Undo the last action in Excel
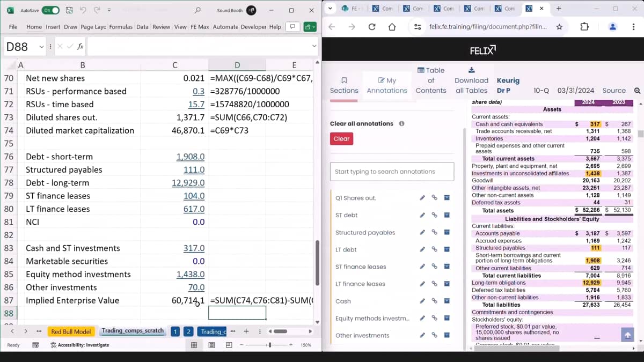Screen dimensions: 644x362 click(83, 10)
